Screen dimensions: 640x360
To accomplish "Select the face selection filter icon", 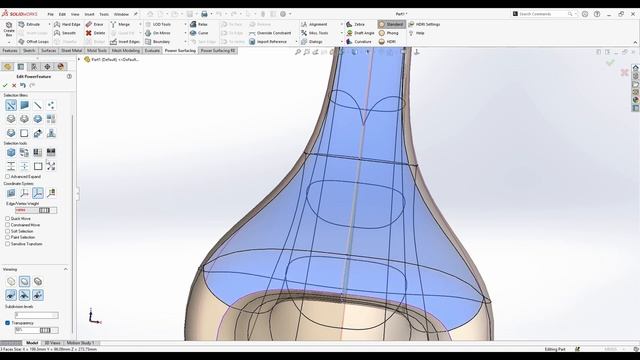I will pyautogui.click(x=24, y=105).
